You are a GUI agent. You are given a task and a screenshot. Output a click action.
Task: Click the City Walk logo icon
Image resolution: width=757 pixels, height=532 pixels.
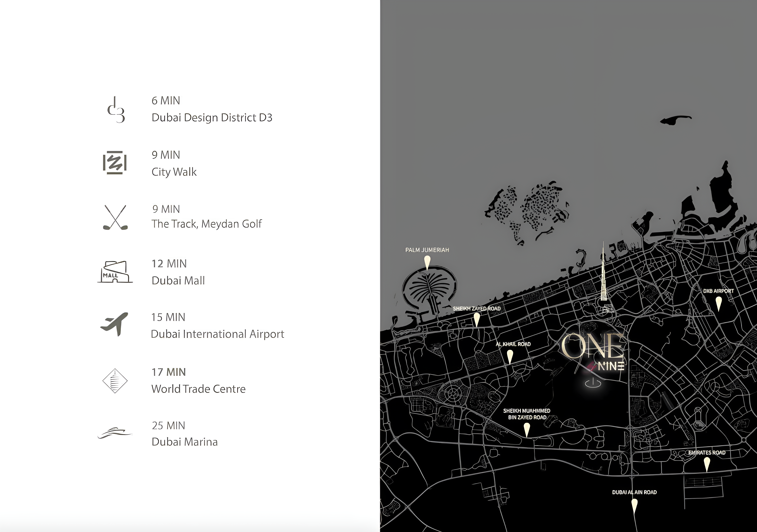[115, 163]
